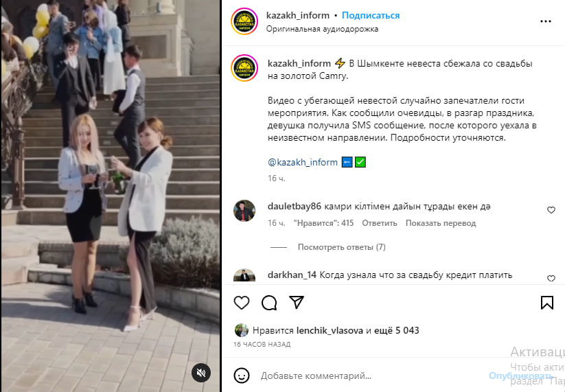Save post with bookmark icon
Viewport: 565px width, 392px height.
click(546, 303)
